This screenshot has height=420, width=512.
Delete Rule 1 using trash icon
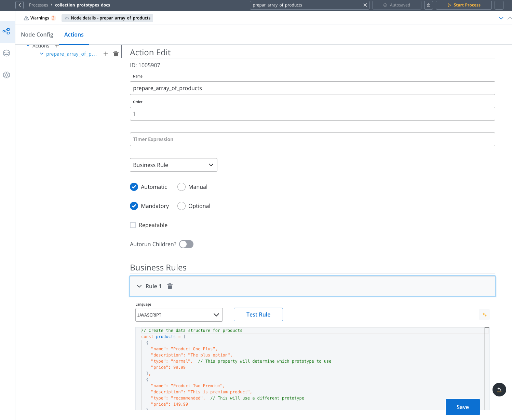[170, 286]
